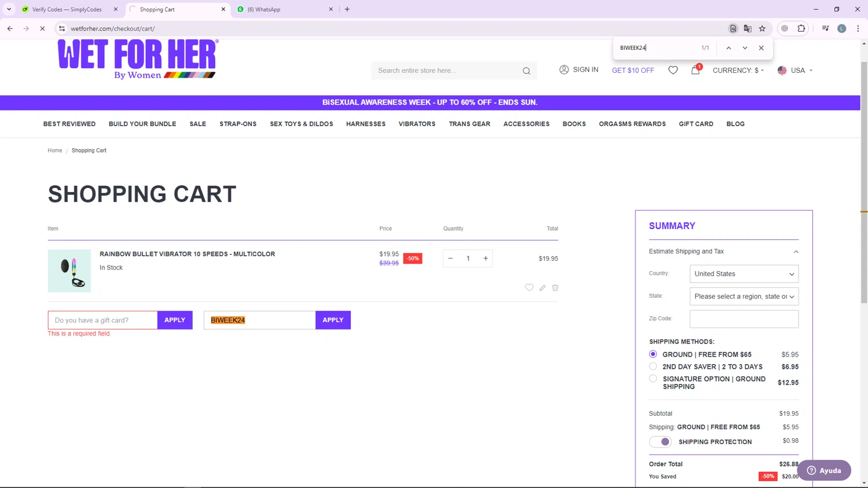The image size is (868, 488).
Task: Open Ayuda help widget
Action: point(824,470)
